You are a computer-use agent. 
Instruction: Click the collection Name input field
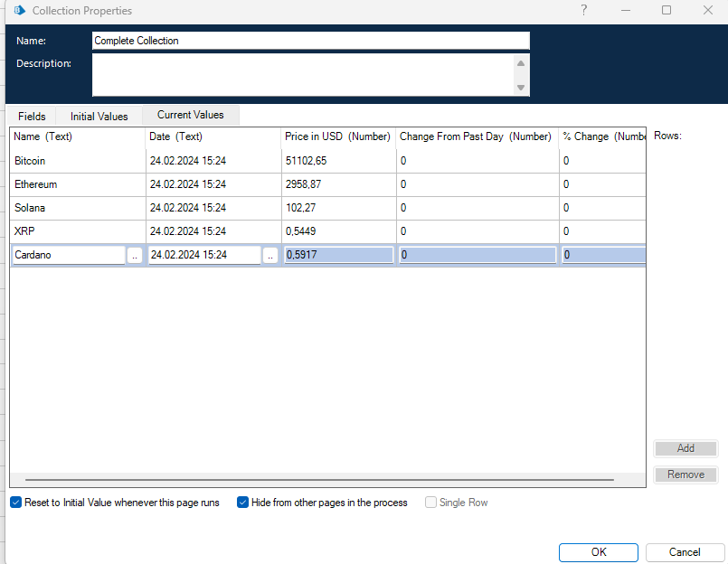pos(310,41)
